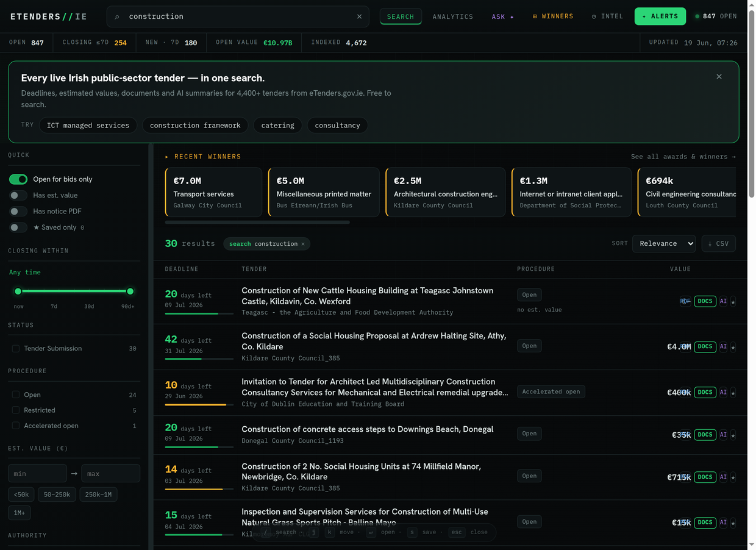Click the left 'now' handle of closing slider

pos(18,291)
